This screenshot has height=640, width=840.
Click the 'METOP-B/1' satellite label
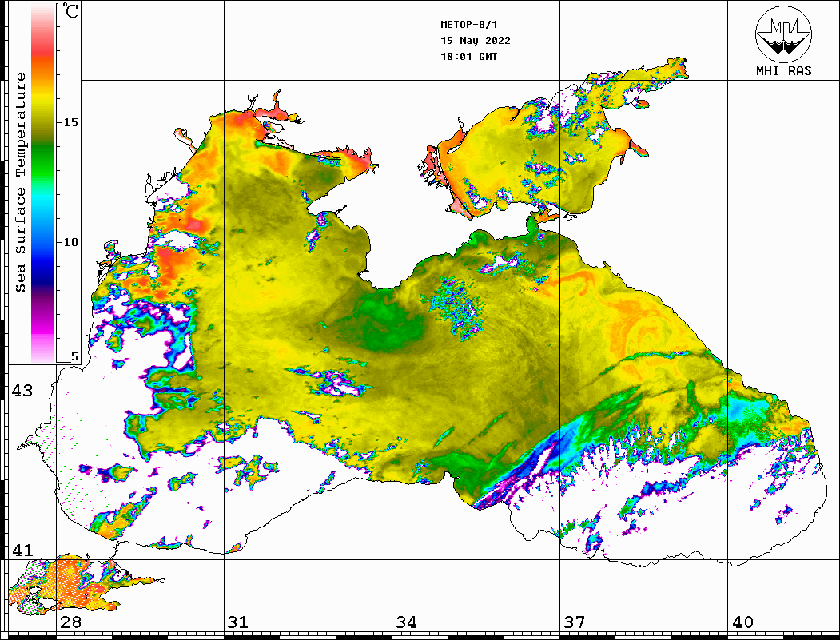point(468,25)
